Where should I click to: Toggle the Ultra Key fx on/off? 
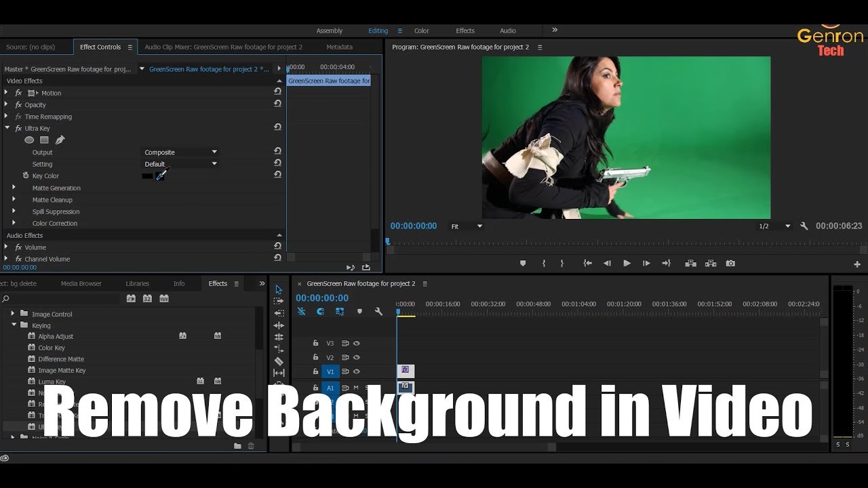pos(18,128)
